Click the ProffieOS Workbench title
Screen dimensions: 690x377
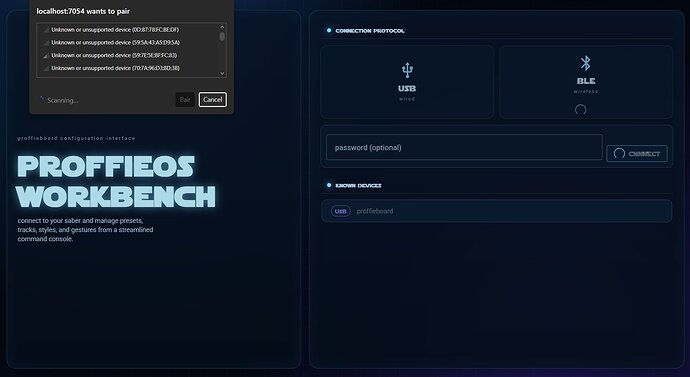tap(116, 181)
